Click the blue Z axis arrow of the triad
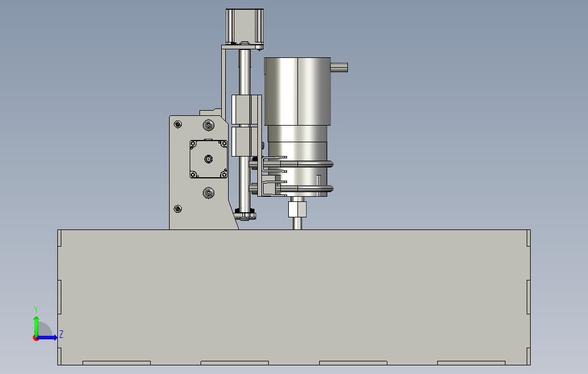This screenshot has height=374, width=588. (x=47, y=338)
